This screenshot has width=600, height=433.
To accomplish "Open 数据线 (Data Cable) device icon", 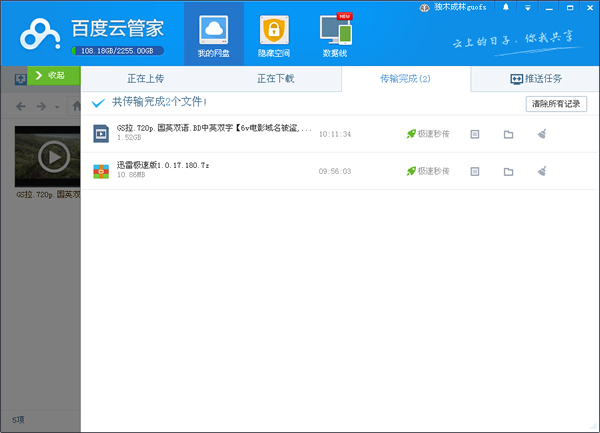I will coord(336,34).
